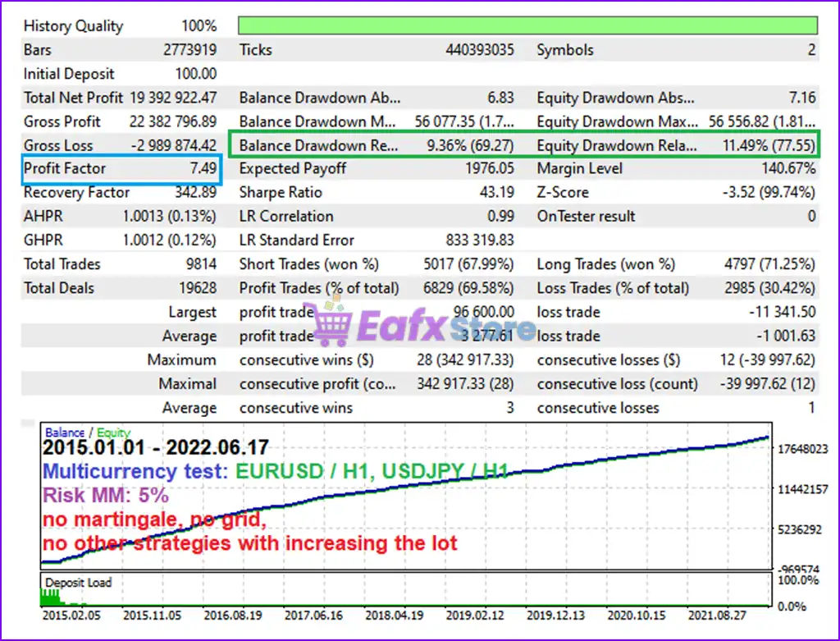Click Balance Drawdown Absolute value 6.83
The height and width of the screenshot is (641, 840).
pos(501,98)
